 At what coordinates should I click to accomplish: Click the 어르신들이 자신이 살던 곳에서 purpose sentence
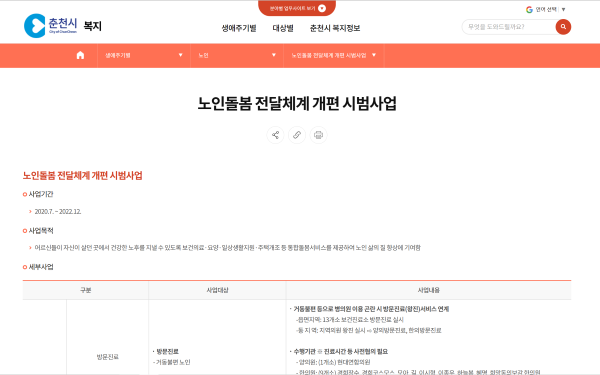[x=227, y=248]
